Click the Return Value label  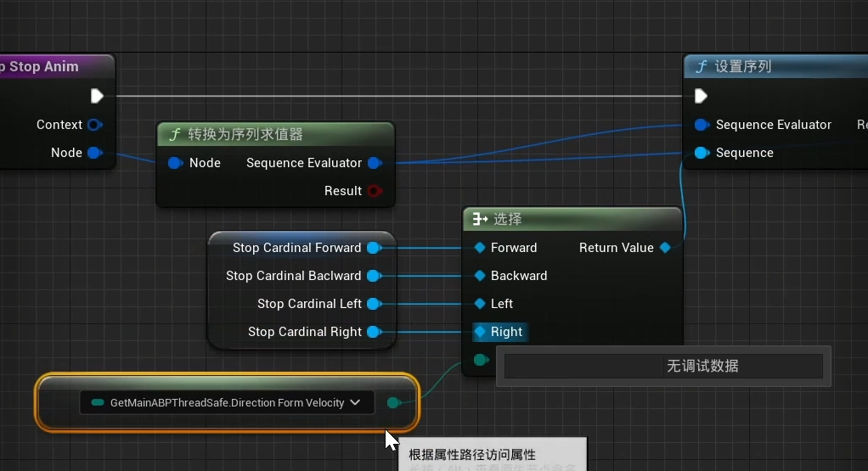616,248
